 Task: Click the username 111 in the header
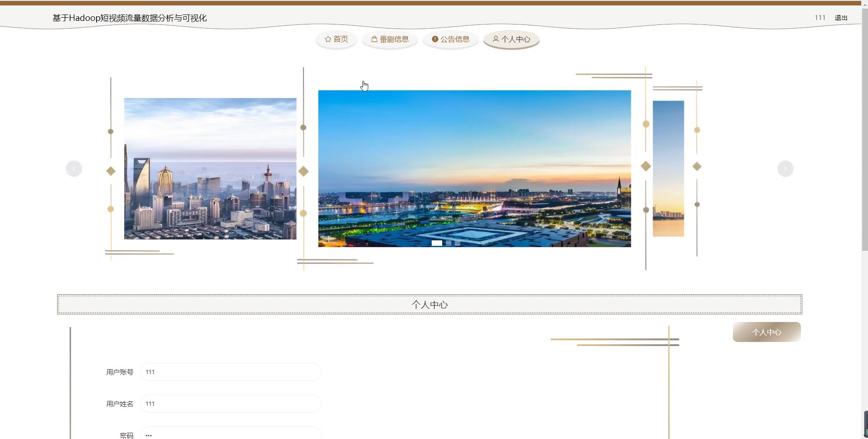pyautogui.click(x=820, y=18)
